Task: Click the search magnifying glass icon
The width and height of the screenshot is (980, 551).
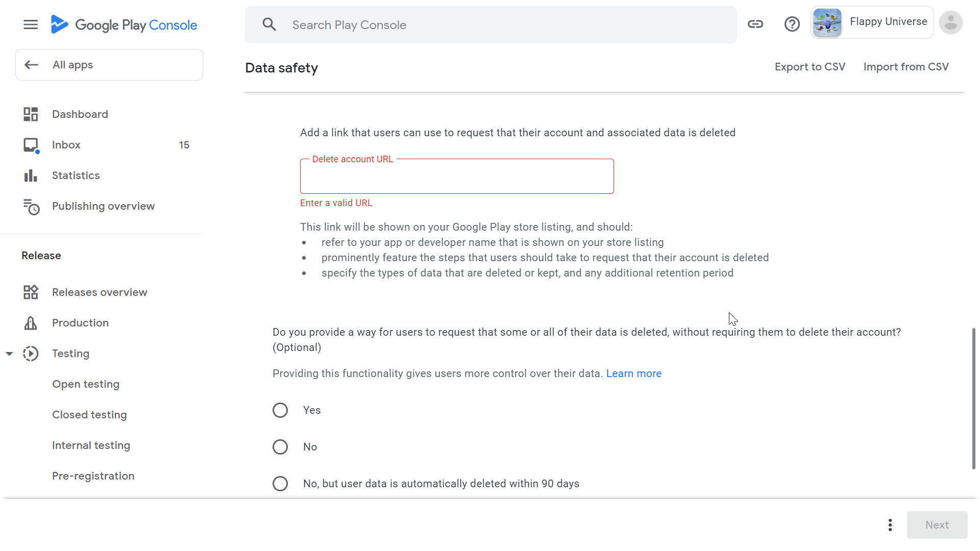Action: click(x=269, y=25)
